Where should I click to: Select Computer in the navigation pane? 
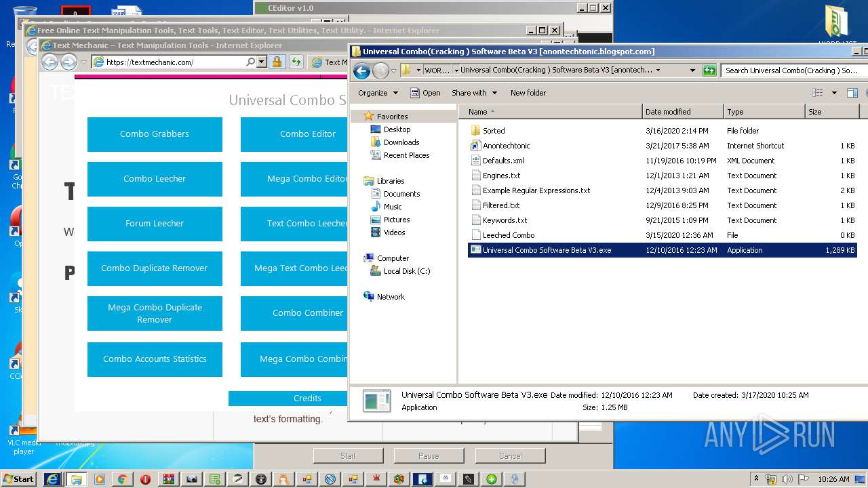pos(393,258)
